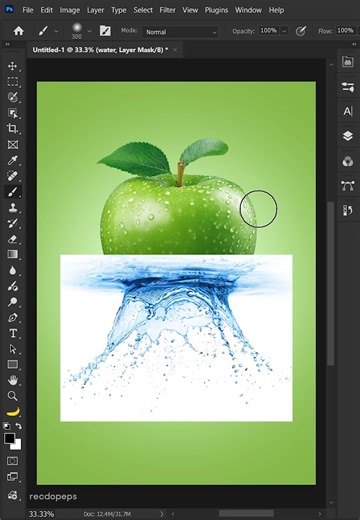Select the Zoom tool
The image size is (360, 520).
[x=13, y=396]
